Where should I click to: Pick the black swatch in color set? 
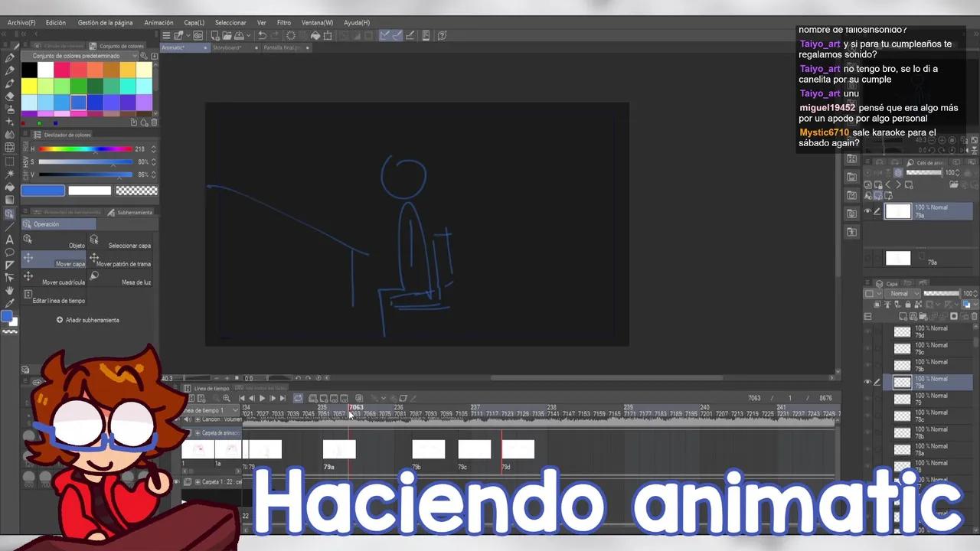coord(29,70)
